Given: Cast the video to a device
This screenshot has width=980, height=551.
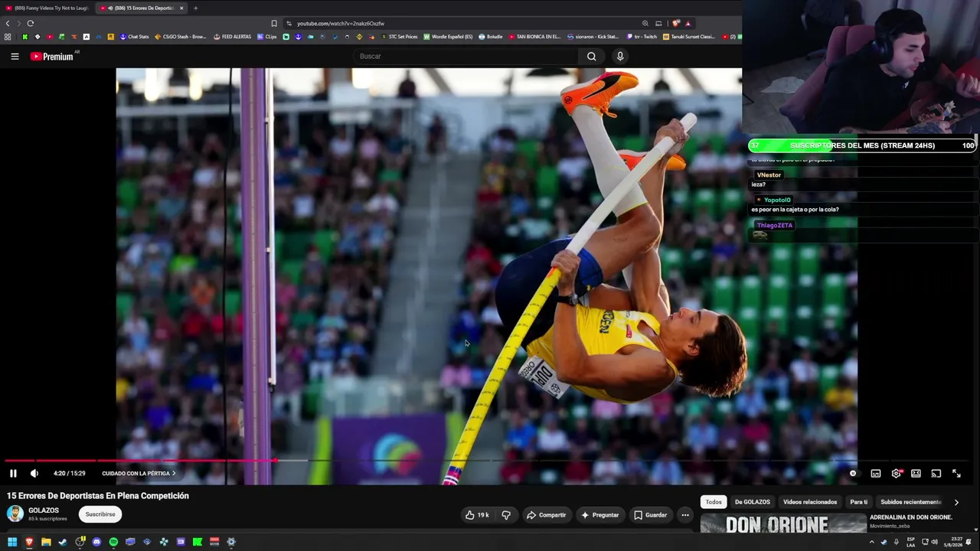Looking at the screenshot, I should click(x=936, y=474).
